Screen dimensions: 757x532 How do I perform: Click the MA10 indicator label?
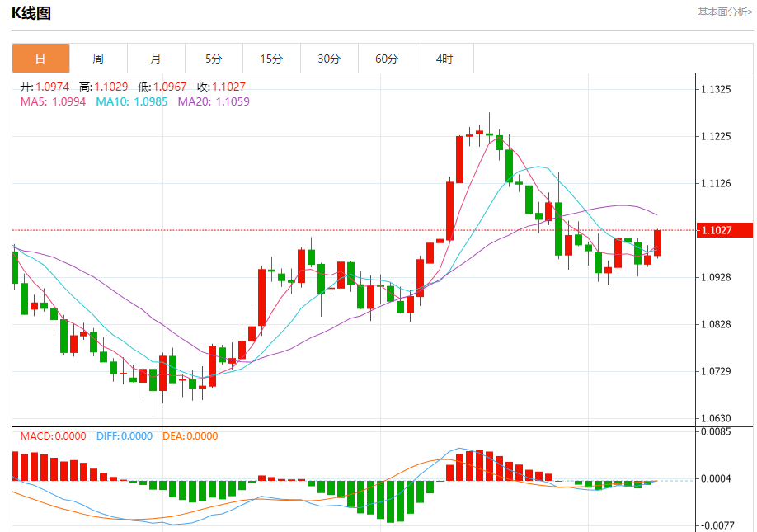point(132,101)
